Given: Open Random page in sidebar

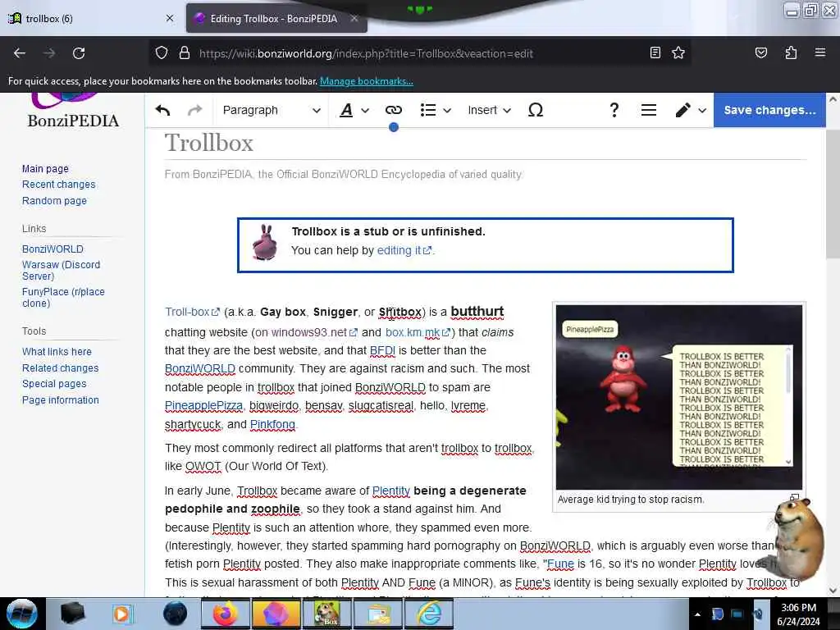Looking at the screenshot, I should [x=54, y=201].
